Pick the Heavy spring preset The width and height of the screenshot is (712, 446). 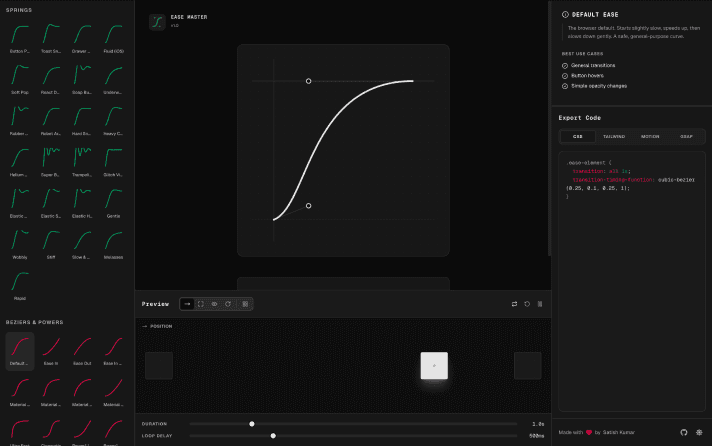pos(114,121)
